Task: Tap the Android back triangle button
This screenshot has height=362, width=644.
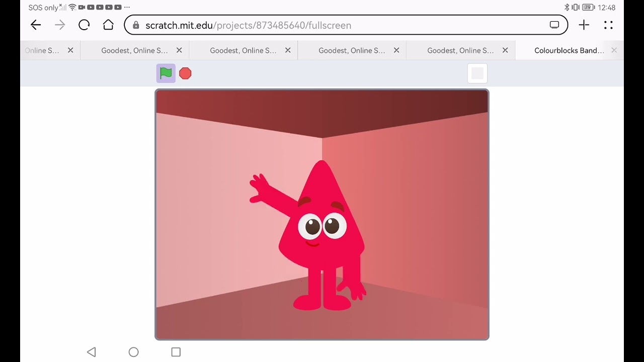Action: tap(91, 352)
